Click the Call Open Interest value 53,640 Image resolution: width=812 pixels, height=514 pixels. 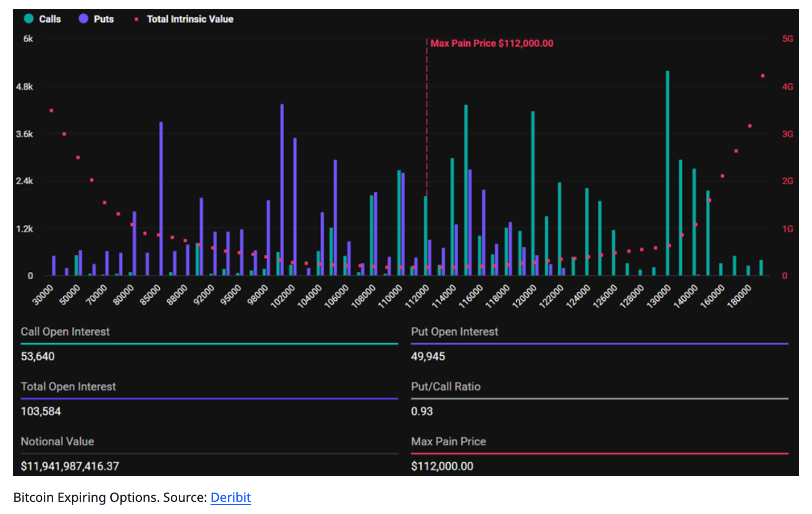38,356
